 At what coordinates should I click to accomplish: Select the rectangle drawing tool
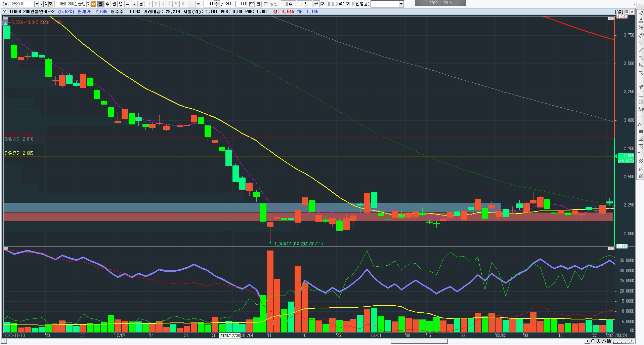tap(641, 95)
